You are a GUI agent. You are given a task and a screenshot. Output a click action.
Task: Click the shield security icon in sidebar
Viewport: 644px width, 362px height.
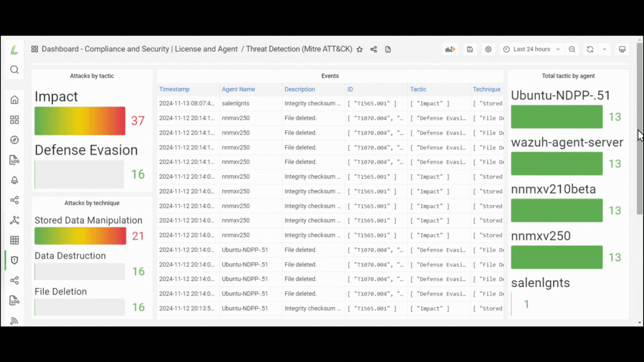[x=14, y=260]
